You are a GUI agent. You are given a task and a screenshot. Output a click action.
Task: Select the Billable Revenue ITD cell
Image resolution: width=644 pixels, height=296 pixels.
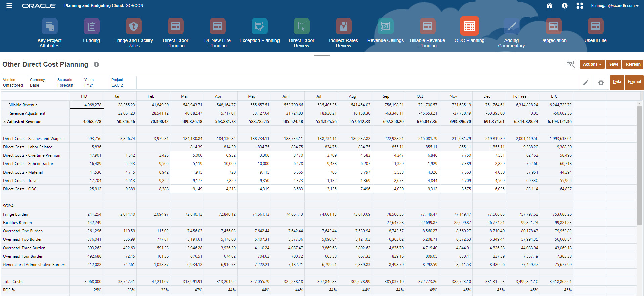coord(86,105)
